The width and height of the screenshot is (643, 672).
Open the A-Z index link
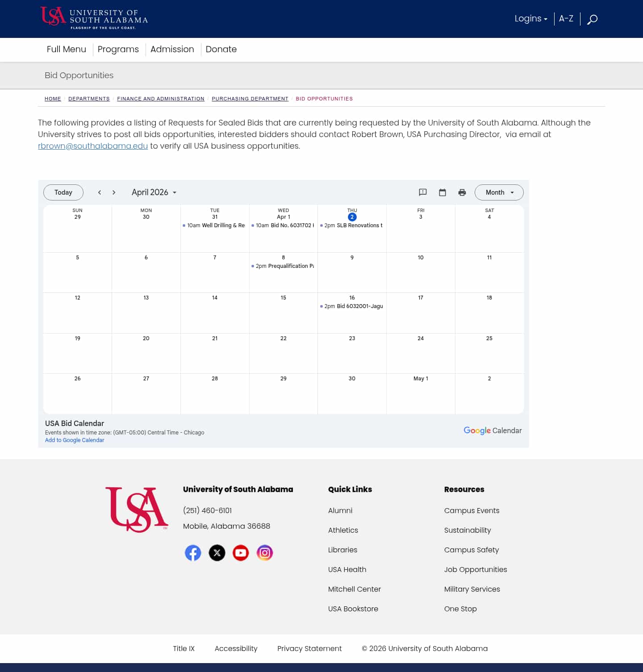566,19
